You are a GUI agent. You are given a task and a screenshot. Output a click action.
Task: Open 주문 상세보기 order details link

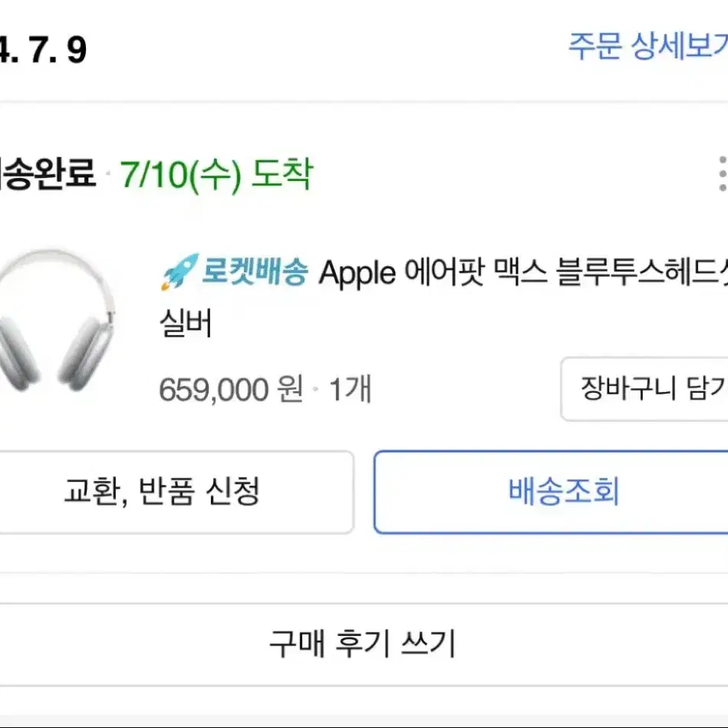648,46
